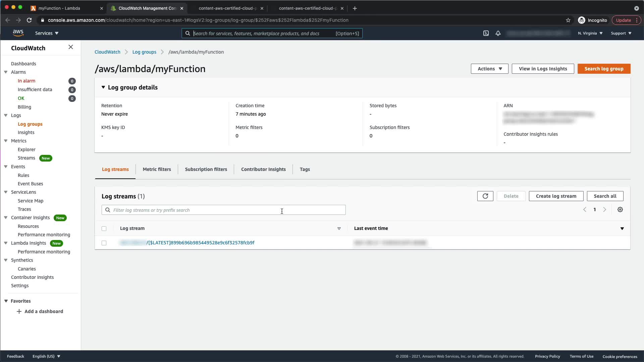Click the notifications bell icon
644x362 pixels.
coord(498,33)
